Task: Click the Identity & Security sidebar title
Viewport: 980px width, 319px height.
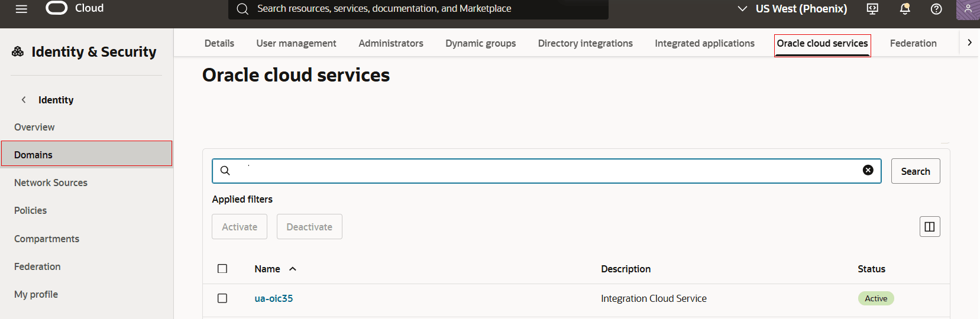Action: coord(93,52)
